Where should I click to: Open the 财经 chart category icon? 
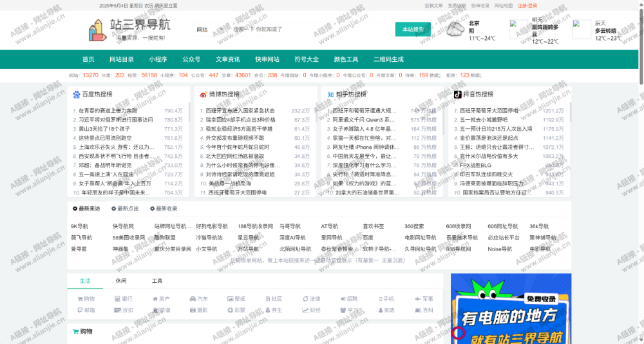click(305, 311)
